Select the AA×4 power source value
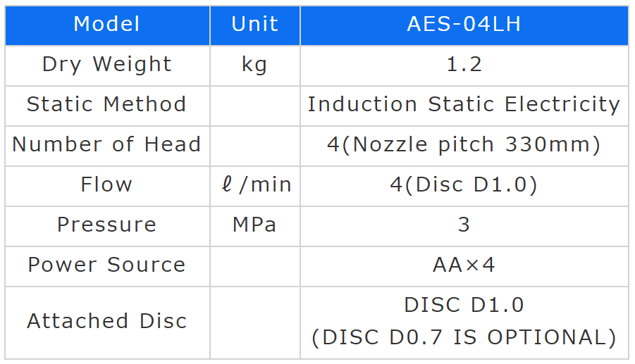Viewport: 635px width, 364px height. pyautogui.click(x=464, y=265)
